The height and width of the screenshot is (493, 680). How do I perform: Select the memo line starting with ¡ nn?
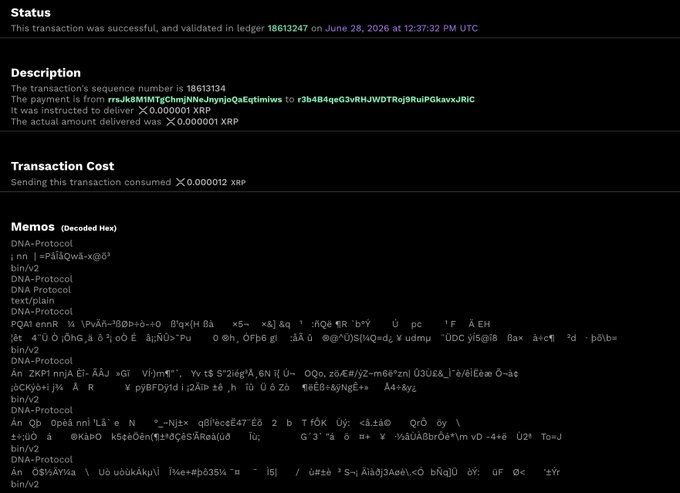point(60,256)
